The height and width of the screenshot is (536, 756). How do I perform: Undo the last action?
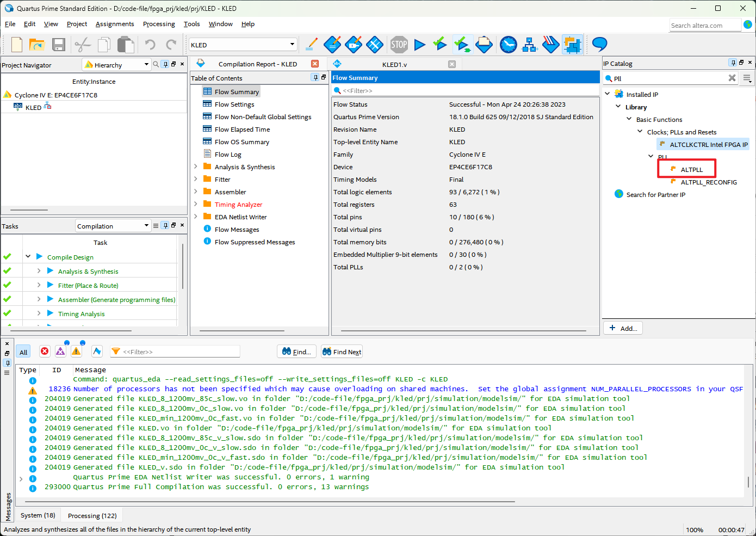150,45
